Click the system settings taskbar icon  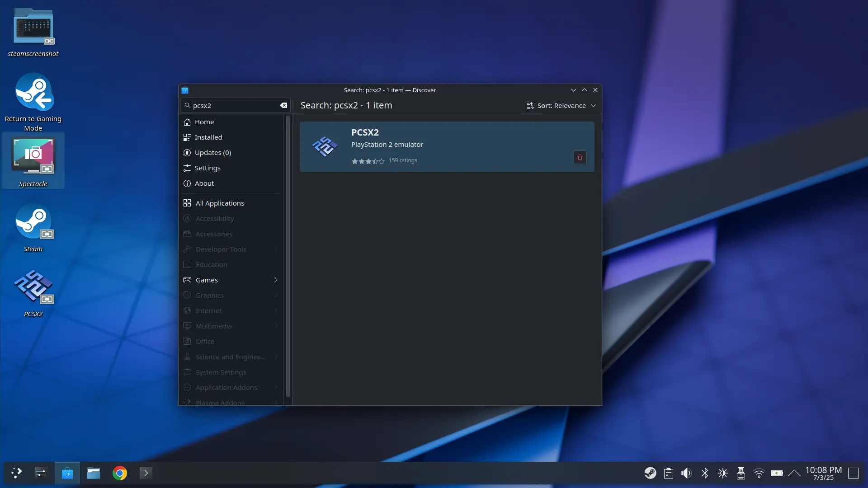[41, 473]
